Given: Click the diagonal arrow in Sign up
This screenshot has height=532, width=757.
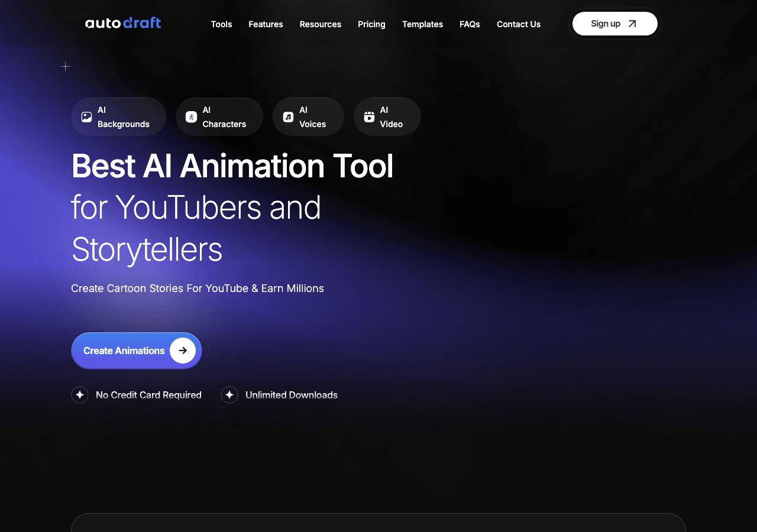Looking at the screenshot, I should pos(632,24).
